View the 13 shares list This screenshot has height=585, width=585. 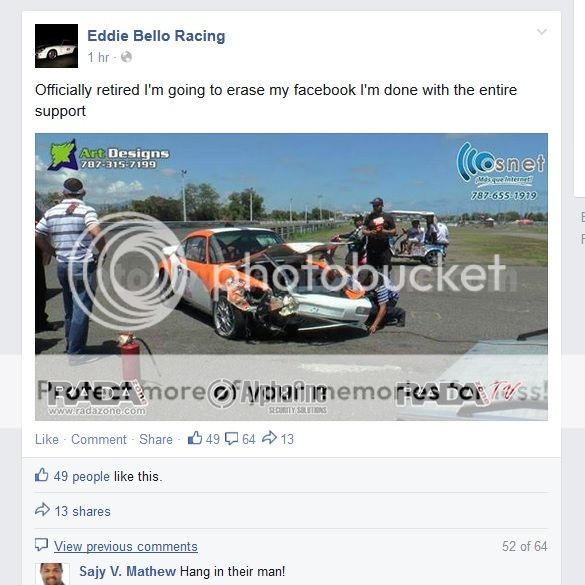(82, 511)
